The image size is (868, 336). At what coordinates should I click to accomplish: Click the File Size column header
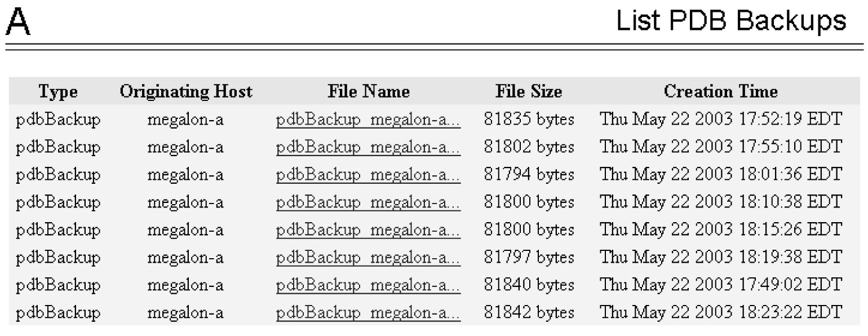coord(529,91)
